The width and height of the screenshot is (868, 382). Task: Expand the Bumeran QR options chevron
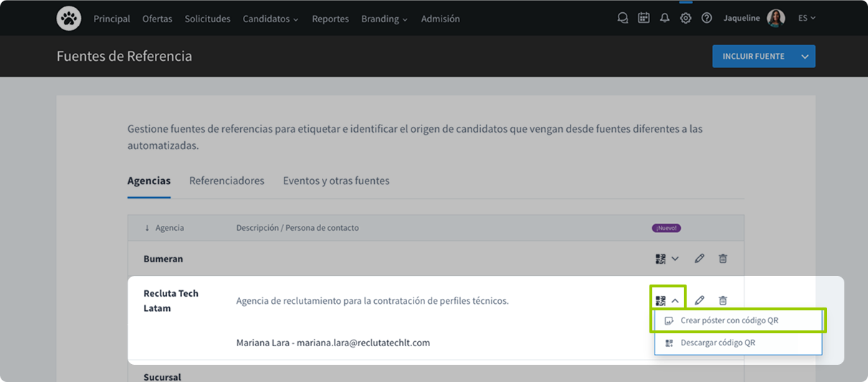(x=675, y=259)
